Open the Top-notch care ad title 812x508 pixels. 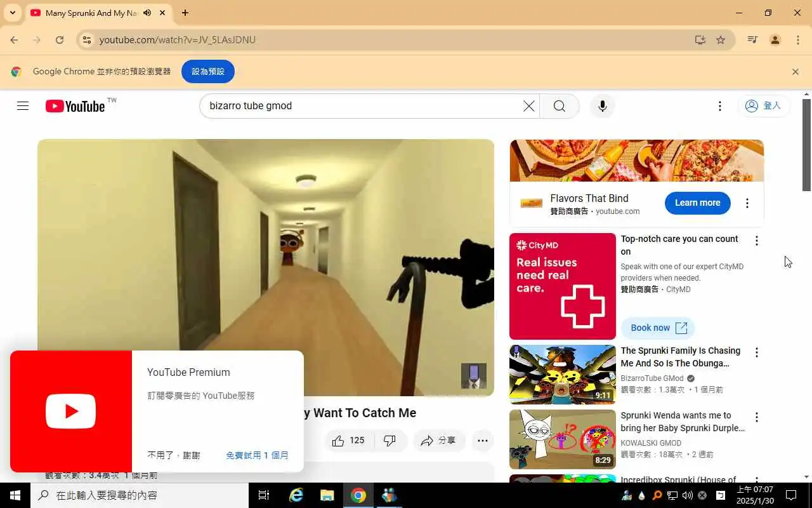(679, 245)
